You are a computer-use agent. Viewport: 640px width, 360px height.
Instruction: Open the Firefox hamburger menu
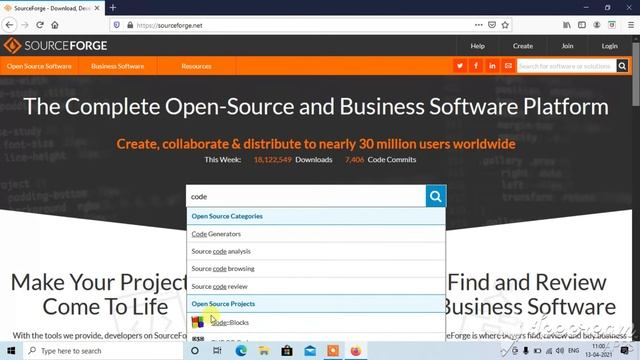click(x=631, y=25)
